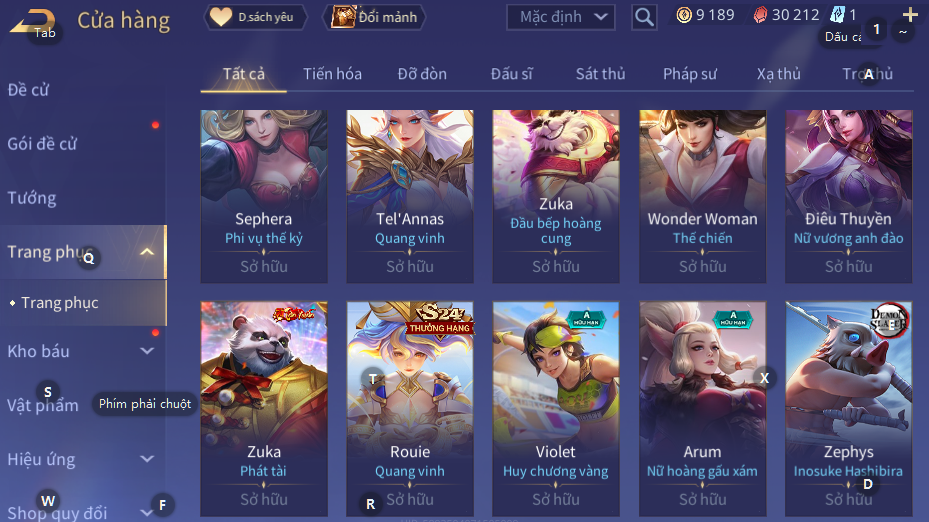Click the plus icon to add currency
Image resolution: width=929 pixels, height=522 pixels.
(x=910, y=14)
